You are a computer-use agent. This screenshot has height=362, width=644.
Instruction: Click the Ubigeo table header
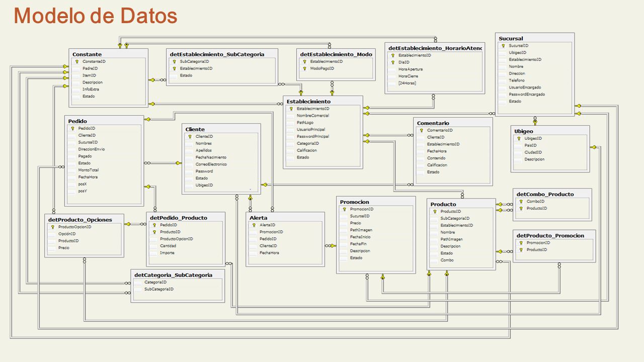523,131
